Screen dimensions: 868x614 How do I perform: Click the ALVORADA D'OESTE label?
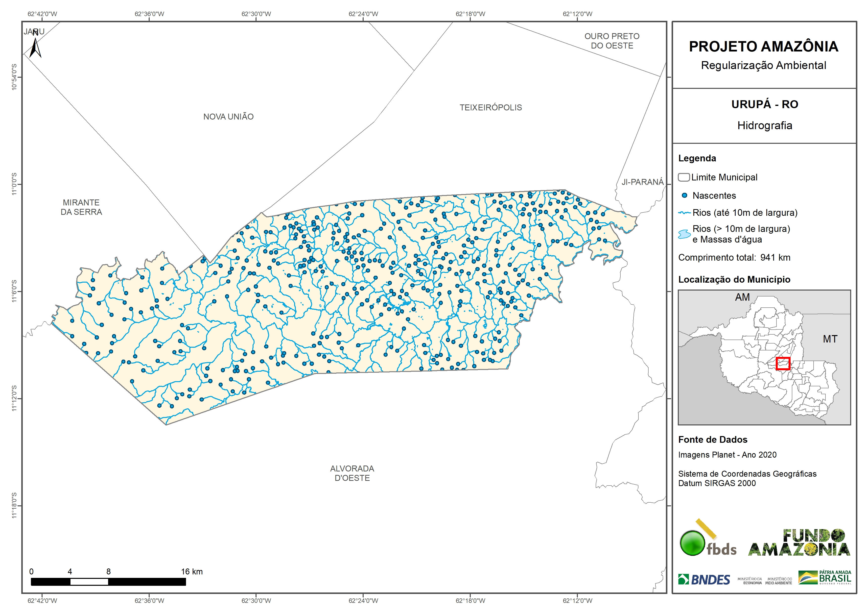pyautogui.click(x=352, y=473)
